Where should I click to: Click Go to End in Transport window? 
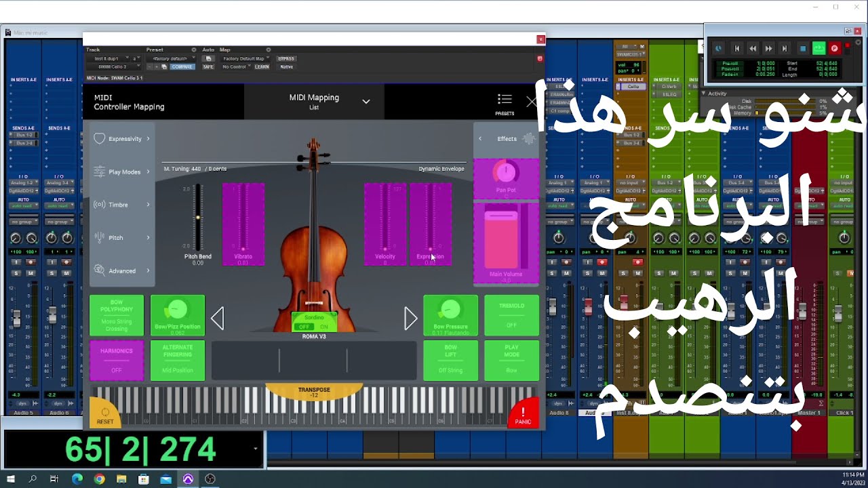(x=785, y=49)
